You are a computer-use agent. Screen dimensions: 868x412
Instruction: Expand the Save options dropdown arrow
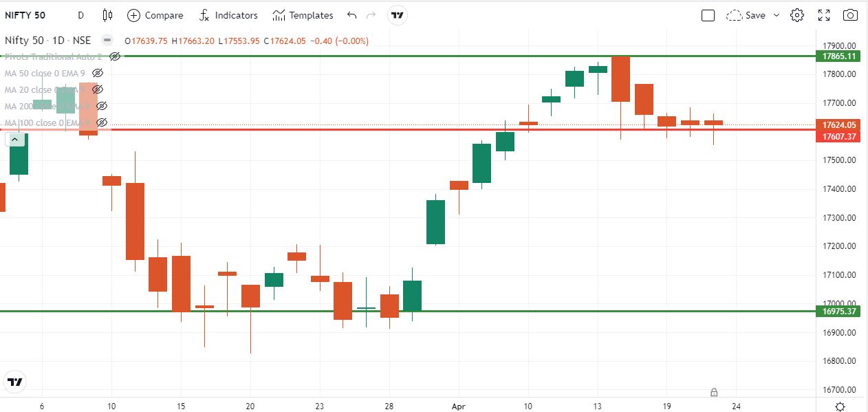(x=777, y=15)
